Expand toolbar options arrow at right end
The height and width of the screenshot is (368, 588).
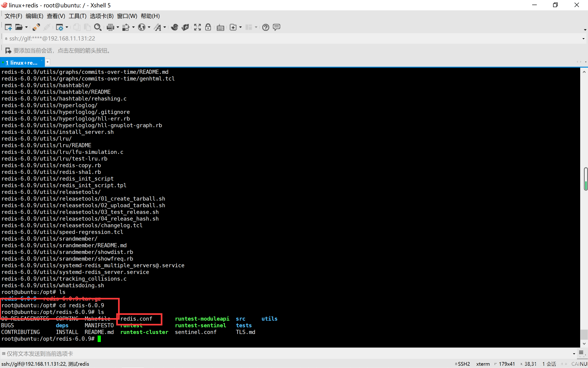click(x=585, y=30)
